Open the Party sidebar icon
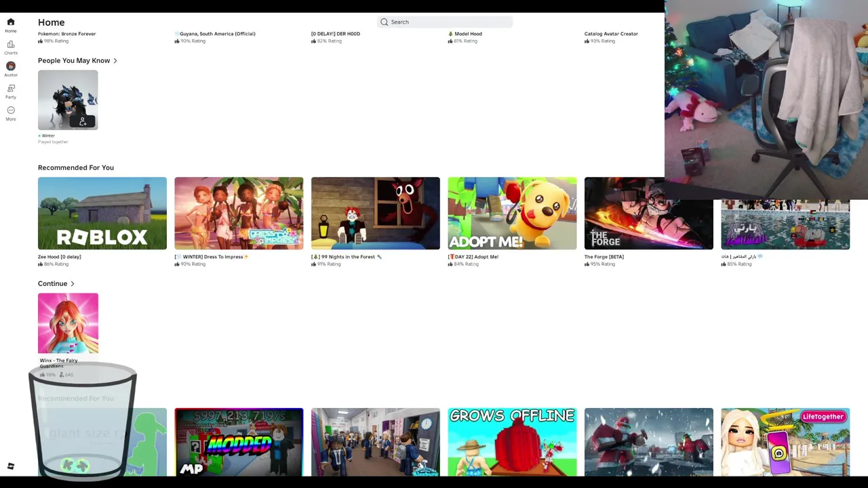 tap(11, 88)
